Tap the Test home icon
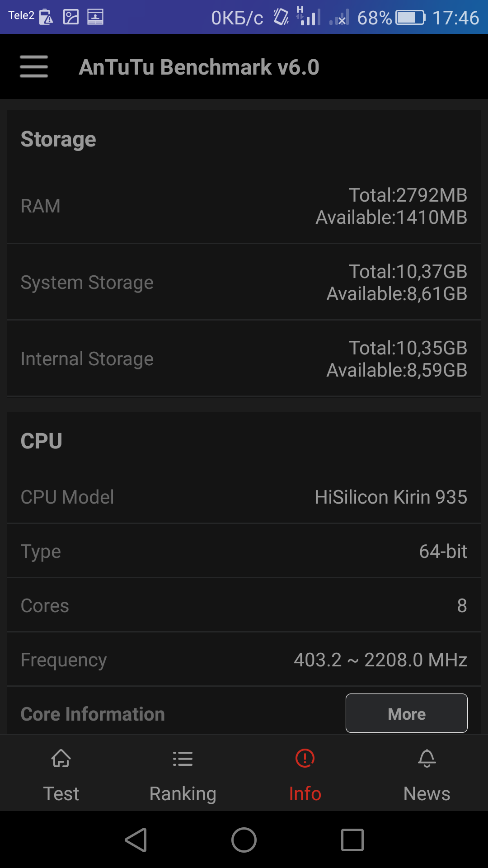The width and height of the screenshot is (488, 868). [61, 759]
